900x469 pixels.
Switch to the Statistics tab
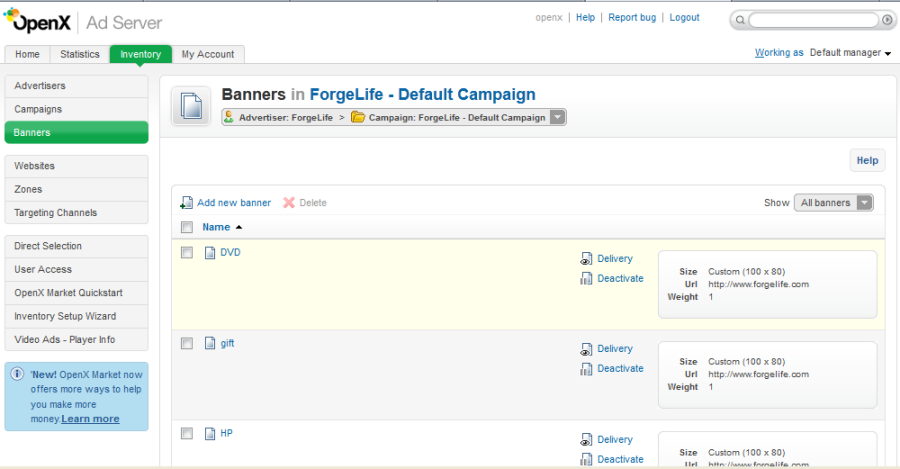tap(80, 54)
